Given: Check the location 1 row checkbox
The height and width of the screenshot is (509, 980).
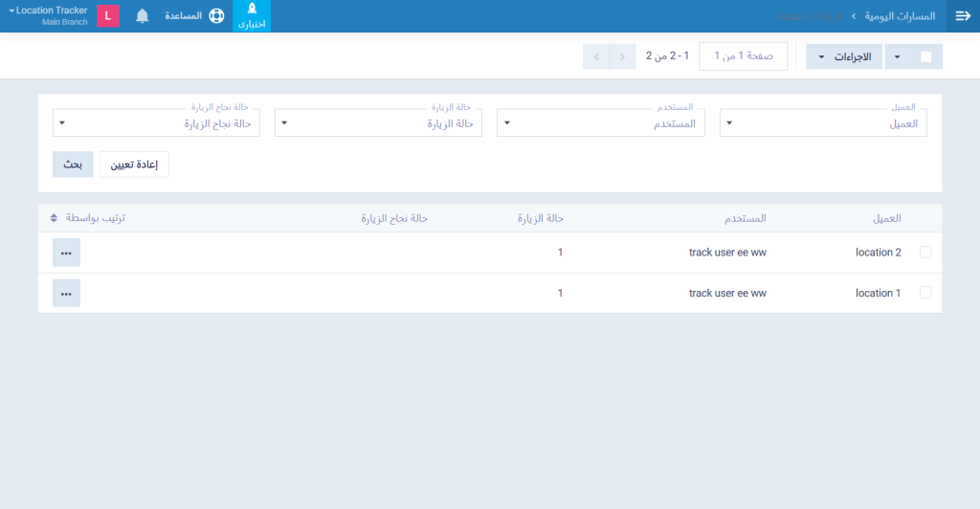Looking at the screenshot, I should pyautogui.click(x=924, y=293).
